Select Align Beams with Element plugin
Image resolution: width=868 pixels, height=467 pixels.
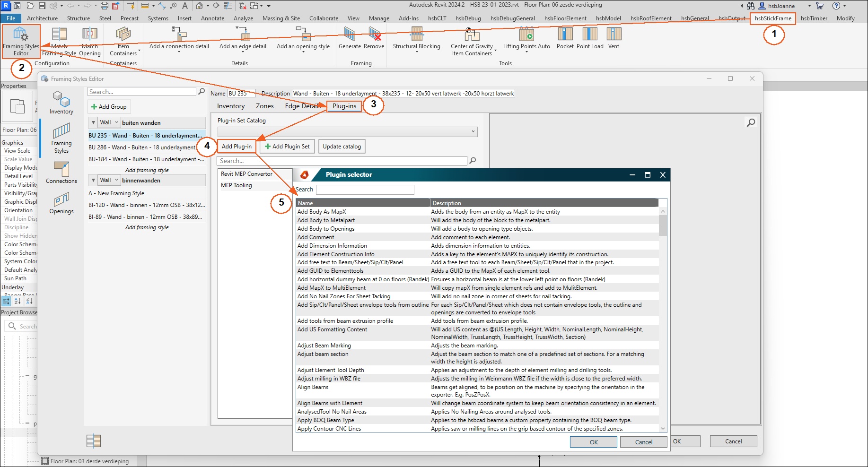click(x=477, y=403)
